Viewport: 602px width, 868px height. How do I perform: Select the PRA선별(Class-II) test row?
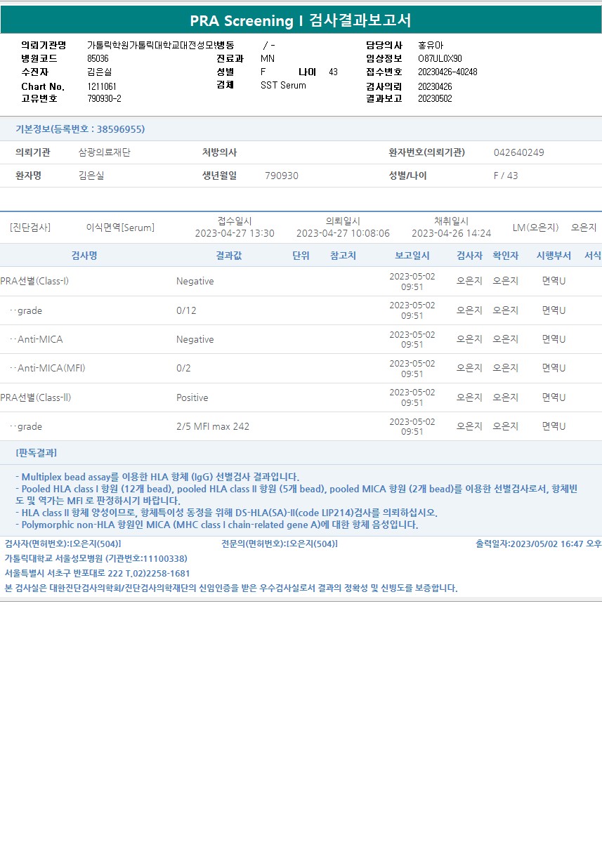[x=301, y=397]
